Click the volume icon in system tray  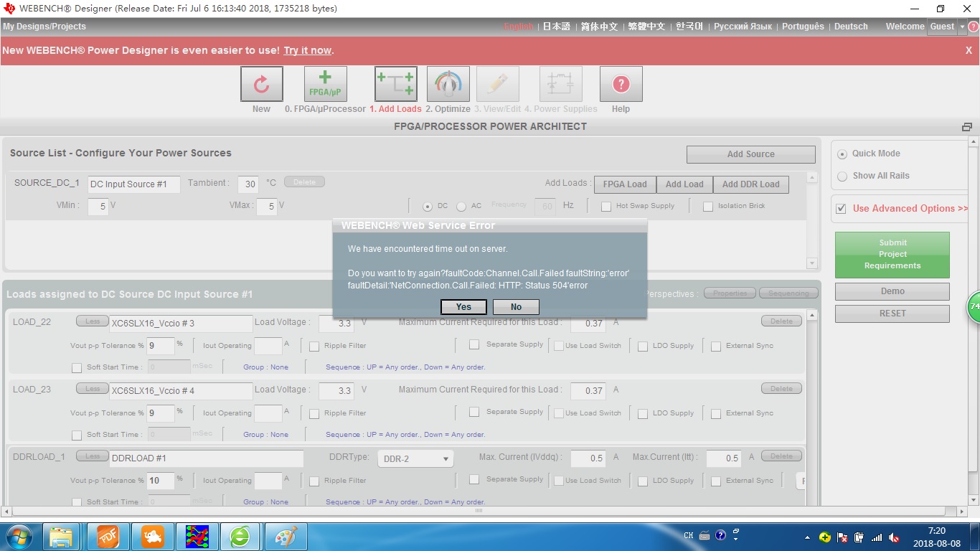click(894, 537)
